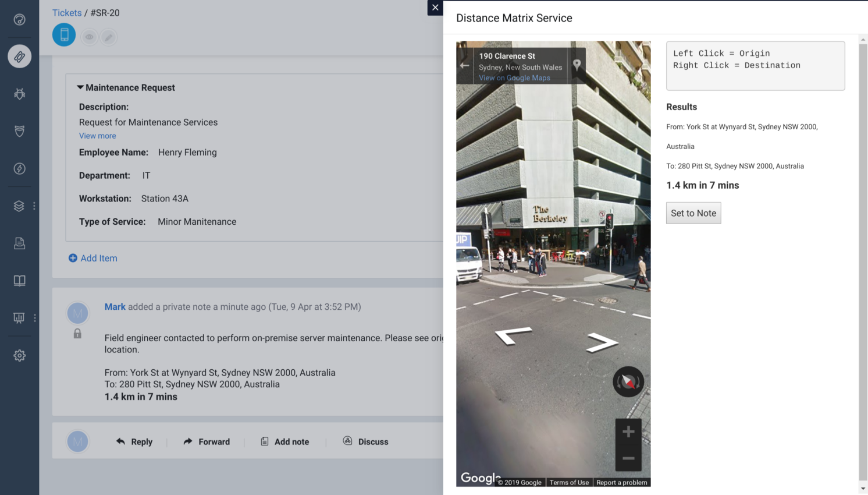Click the pencil edit icon near the ticket header
Screen dimensions: 868x495
click(109, 36)
